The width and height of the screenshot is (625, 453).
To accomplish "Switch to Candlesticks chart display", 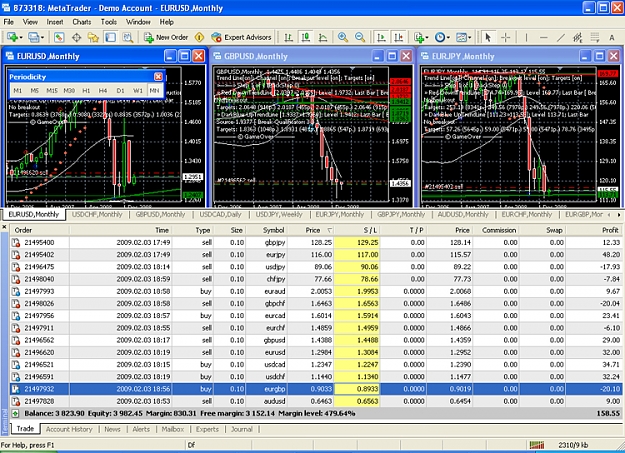I will click(306, 37).
